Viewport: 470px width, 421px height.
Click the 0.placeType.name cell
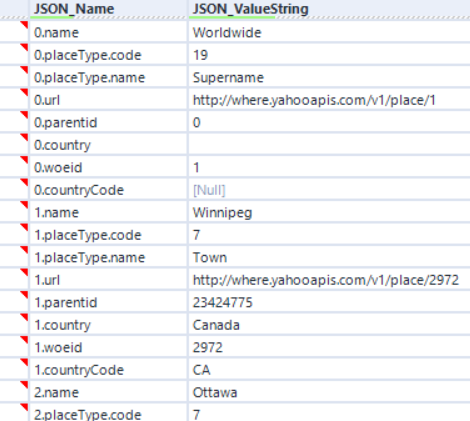(108, 77)
